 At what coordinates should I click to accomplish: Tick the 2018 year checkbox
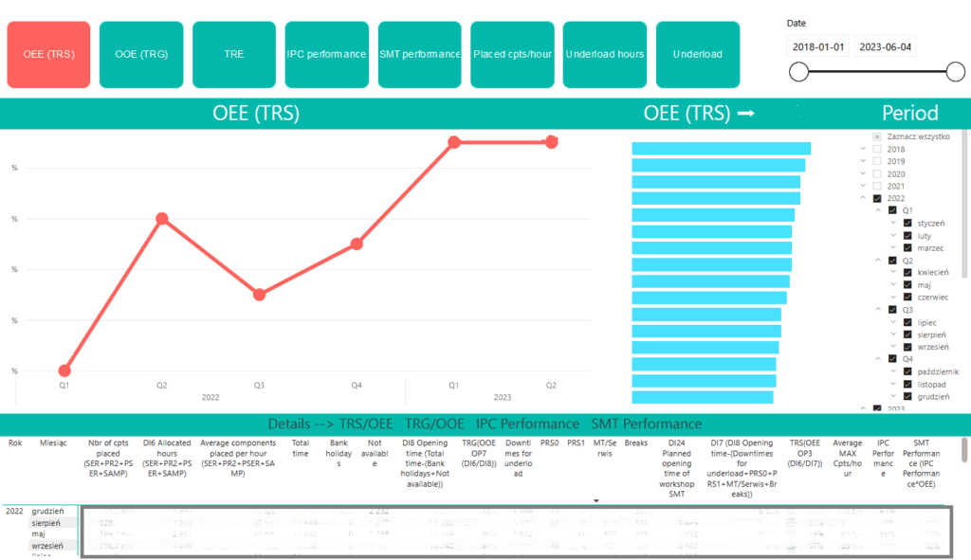click(x=877, y=149)
